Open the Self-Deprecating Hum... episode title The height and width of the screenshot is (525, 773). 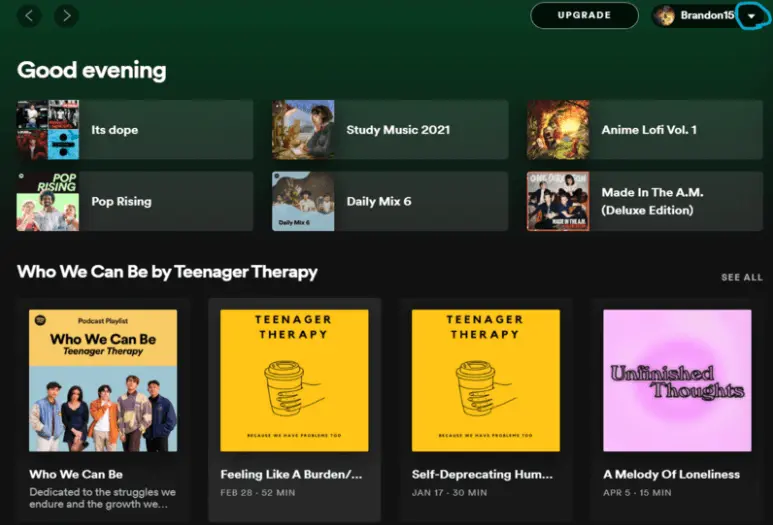pyautogui.click(x=482, y=474)
